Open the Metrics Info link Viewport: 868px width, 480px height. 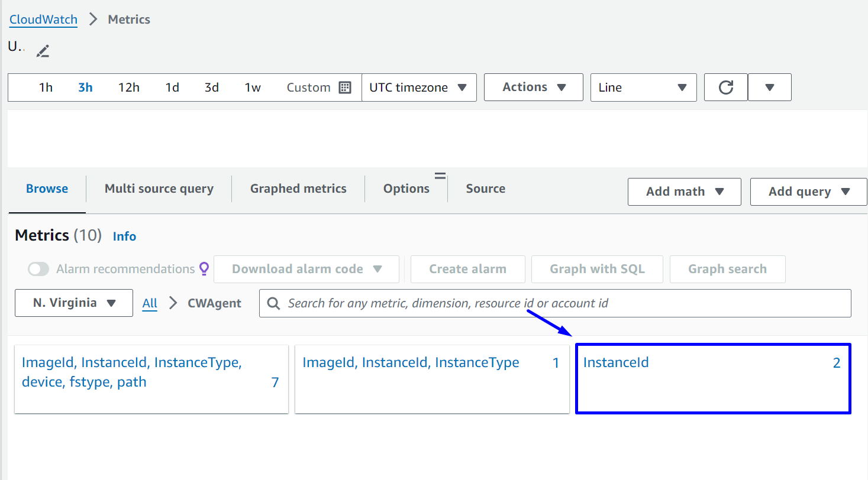(x=124, y=236)
